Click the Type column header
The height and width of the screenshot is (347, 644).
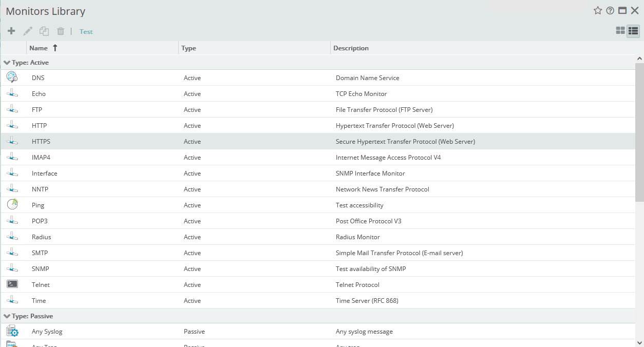pyautogui.click(x=188, y=48)
